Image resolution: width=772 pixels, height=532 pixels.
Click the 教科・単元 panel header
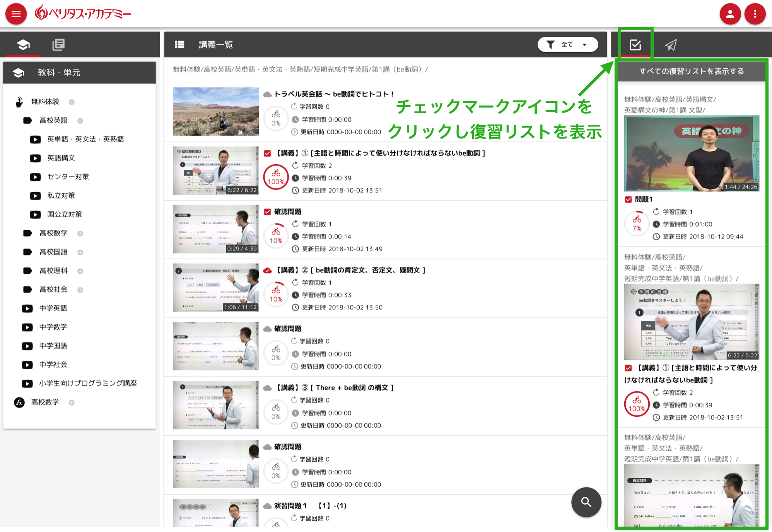pyautogui.click(x=80, y=73)
